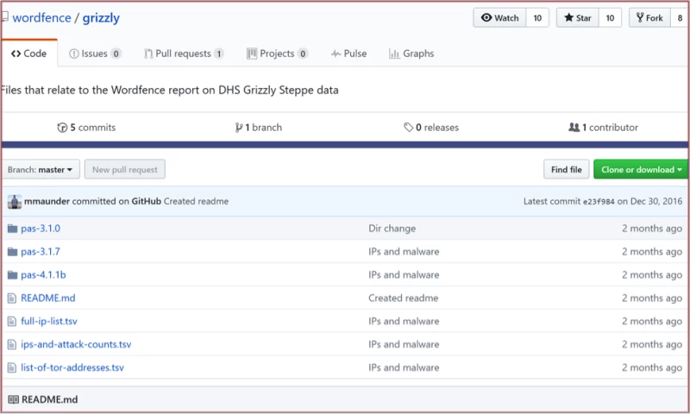Click the pas-4.1.1b folder icon
This screenshot has width=690, height=414.
(12, 275)
